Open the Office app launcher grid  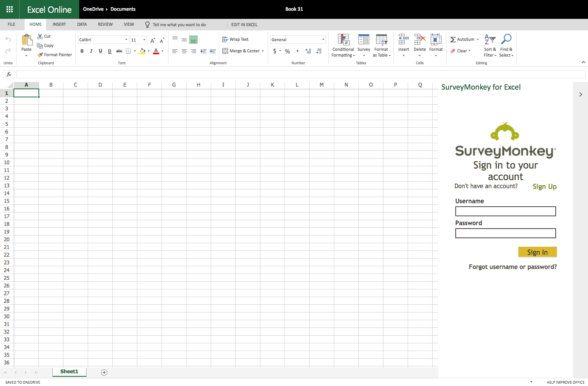(10, 9)
